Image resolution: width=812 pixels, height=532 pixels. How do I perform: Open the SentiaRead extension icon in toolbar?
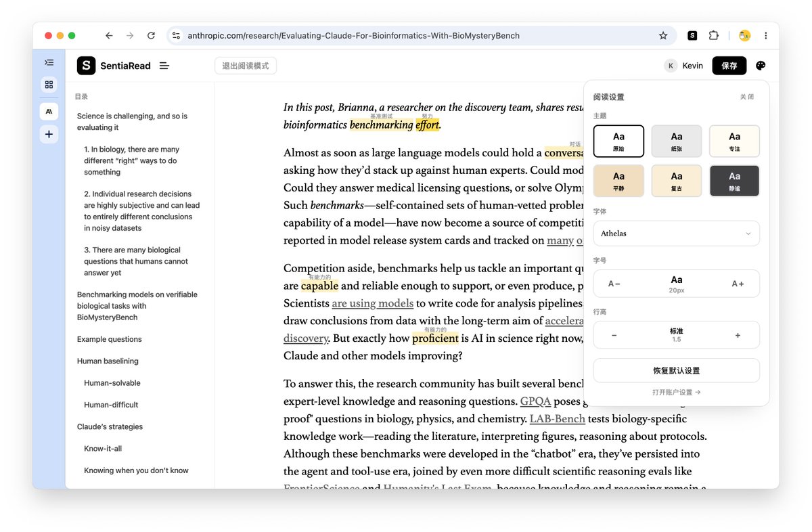(692, 36)
